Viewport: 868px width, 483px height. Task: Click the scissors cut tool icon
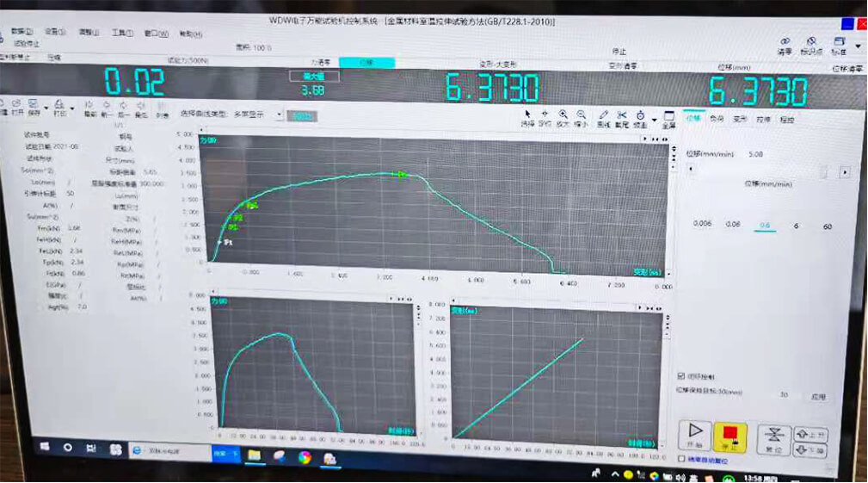(x=622, y=116)
